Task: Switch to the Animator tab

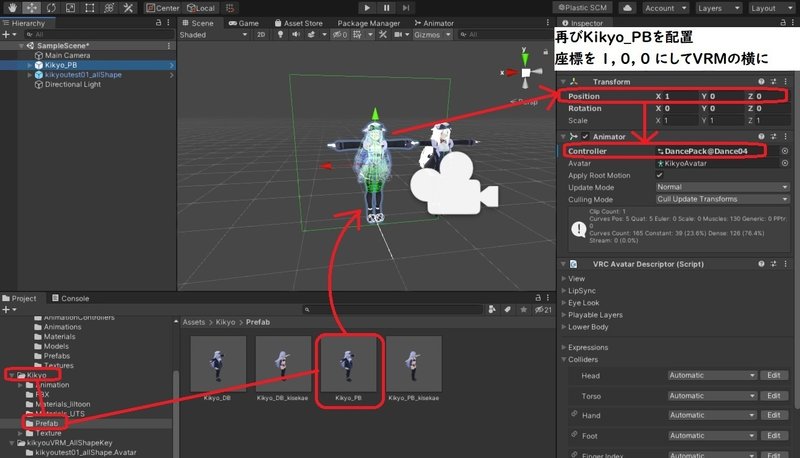Action: 434,23
